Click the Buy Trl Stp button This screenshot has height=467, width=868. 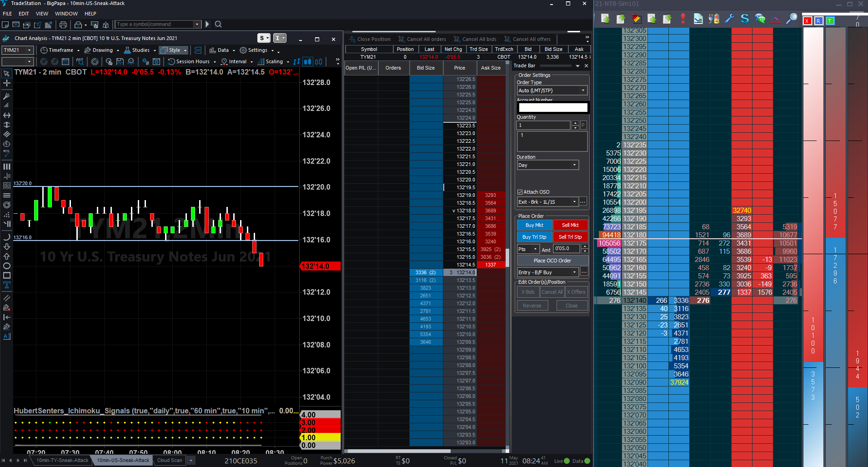coord(534,237)
